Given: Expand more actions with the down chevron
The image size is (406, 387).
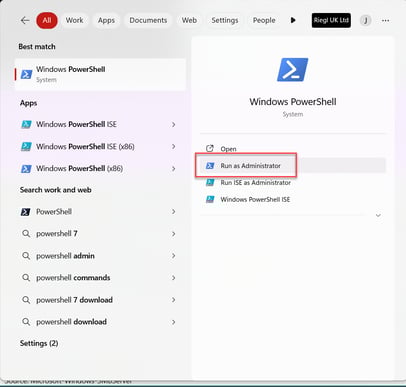Looking at the screenshot, I should point(378,215).
